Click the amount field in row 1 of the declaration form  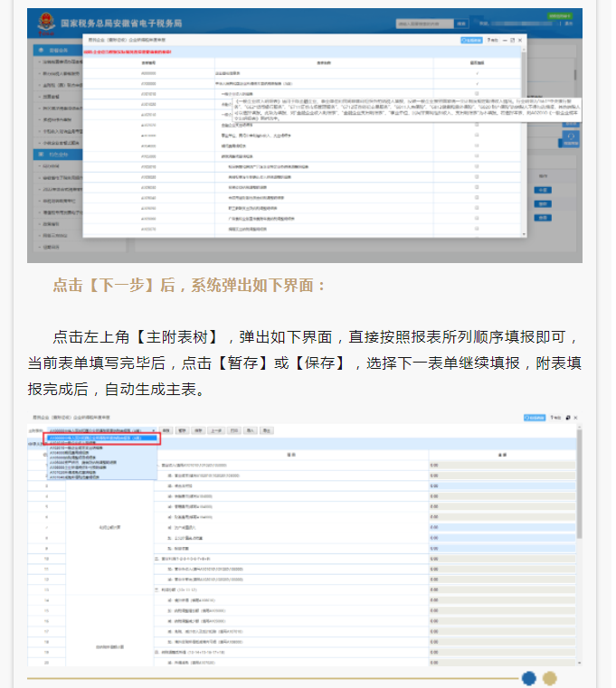pyautogui.click(x=502, y=465)
